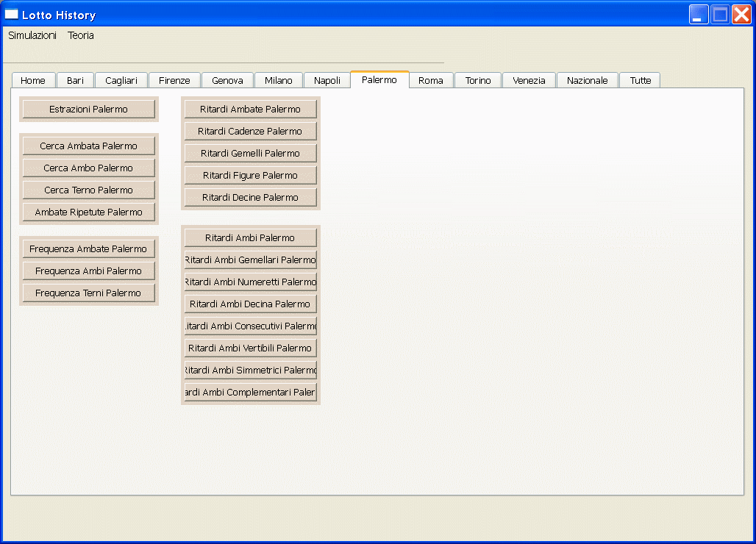Open Ambate Ripetute Palermo
The height and width of the screenshot is (544, 756).
(89, 212)
